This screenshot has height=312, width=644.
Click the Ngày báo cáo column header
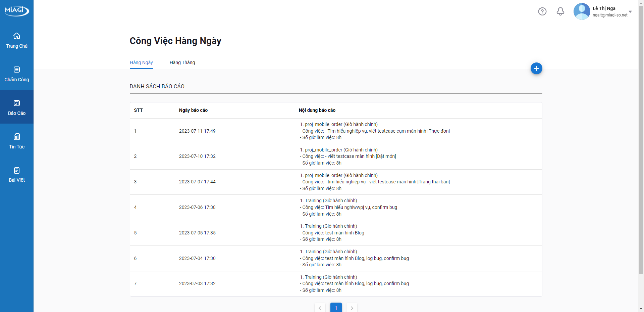coord(193,110)
